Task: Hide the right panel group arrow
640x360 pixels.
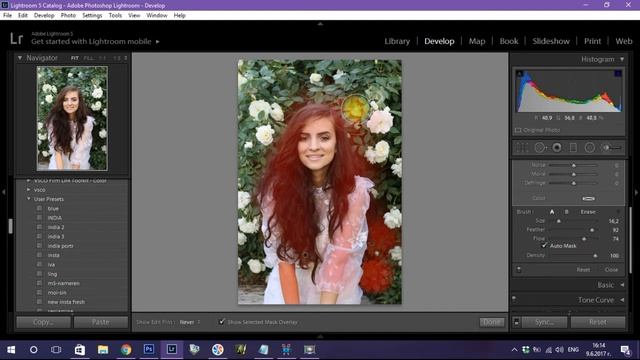Action: click(x=636, y=192)
